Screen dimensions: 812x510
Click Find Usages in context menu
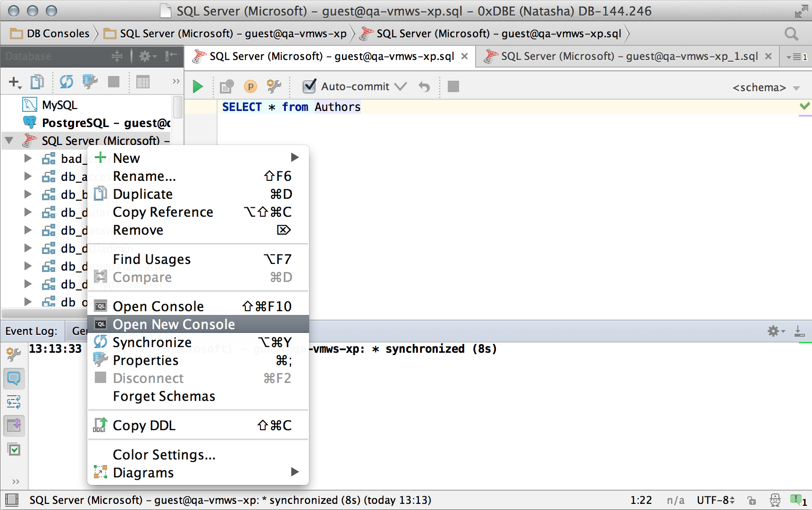click(198, 259)
